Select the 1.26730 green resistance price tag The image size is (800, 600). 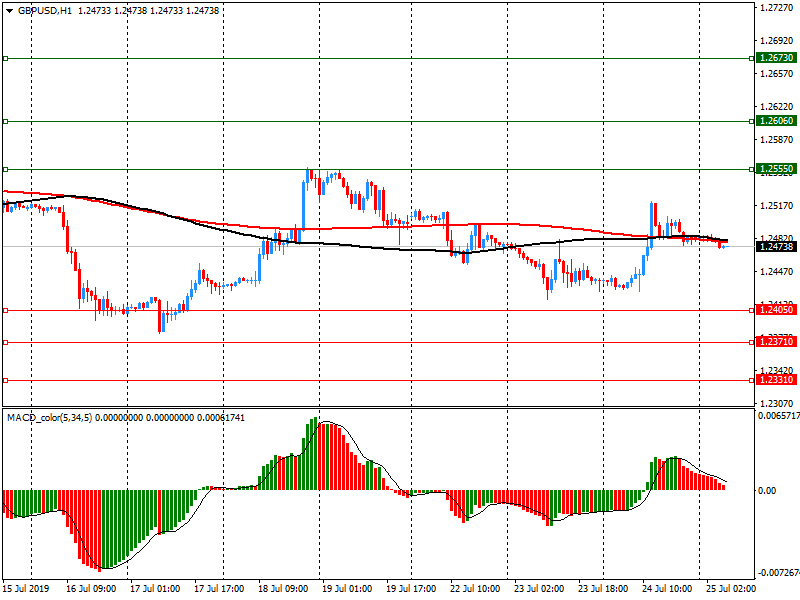[776, 58]
